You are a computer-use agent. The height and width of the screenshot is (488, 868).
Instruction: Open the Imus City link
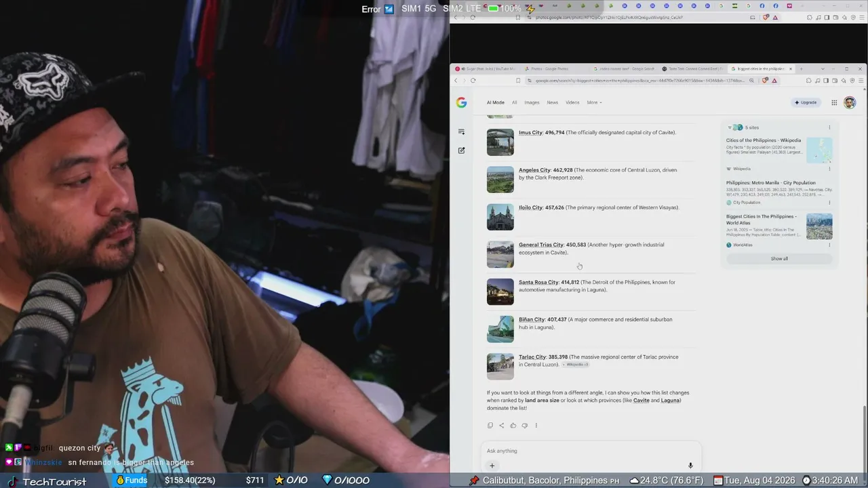(530, 132)
